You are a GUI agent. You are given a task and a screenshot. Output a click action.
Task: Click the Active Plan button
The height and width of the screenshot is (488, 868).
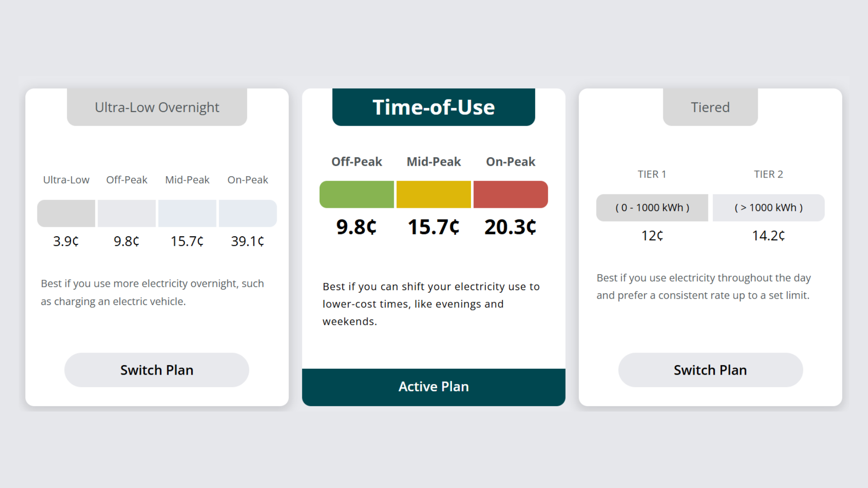coord(433,386)
